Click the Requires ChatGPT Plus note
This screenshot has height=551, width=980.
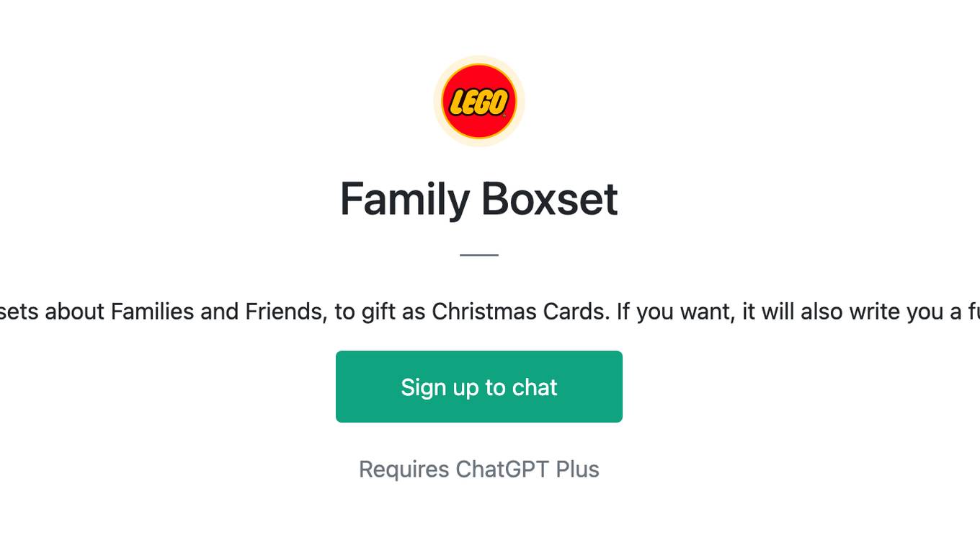479,470
